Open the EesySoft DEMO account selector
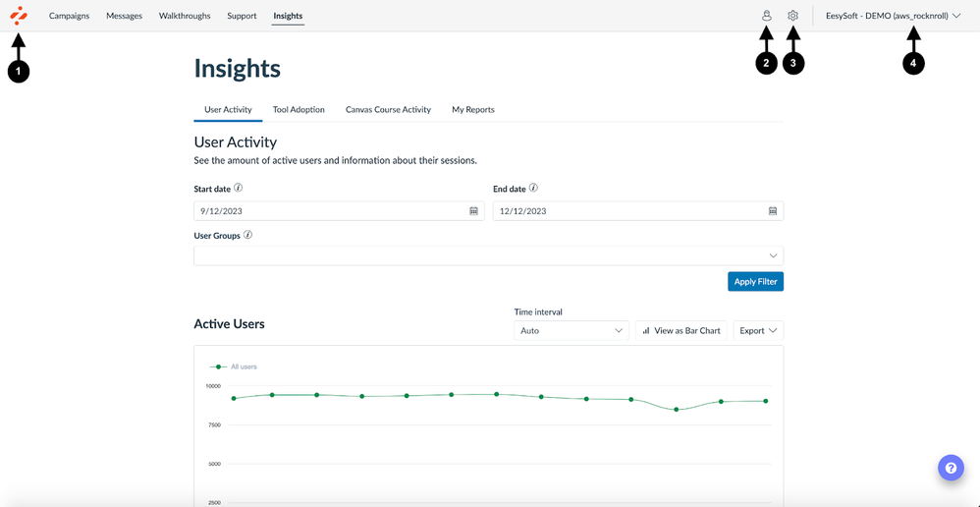 (x=893, y=16)
